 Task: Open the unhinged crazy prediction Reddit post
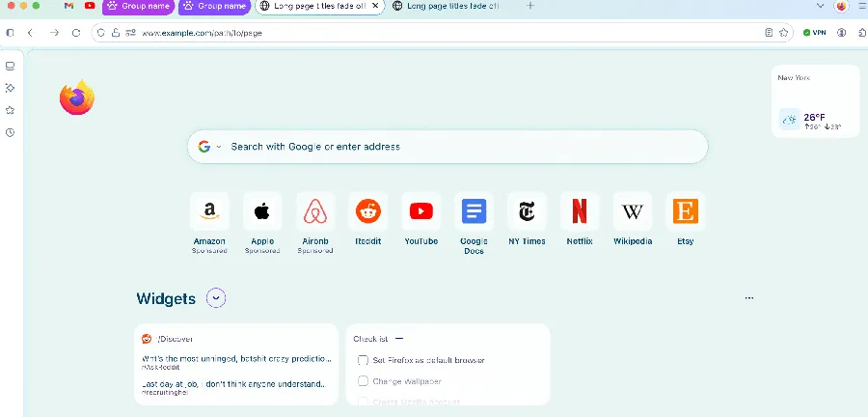click(x=237, y=362)
